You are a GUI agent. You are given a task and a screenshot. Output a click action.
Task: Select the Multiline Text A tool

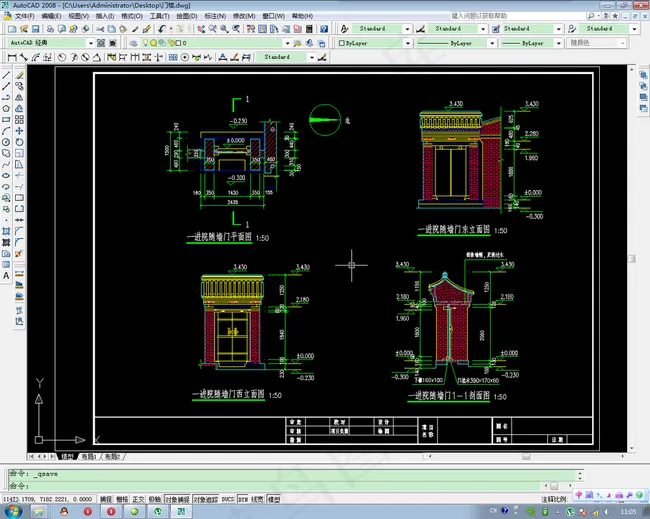pos(6,276)
